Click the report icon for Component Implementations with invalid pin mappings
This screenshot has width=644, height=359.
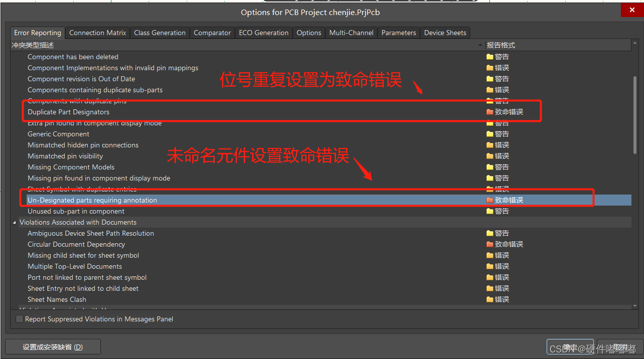(x=490, y=68)
